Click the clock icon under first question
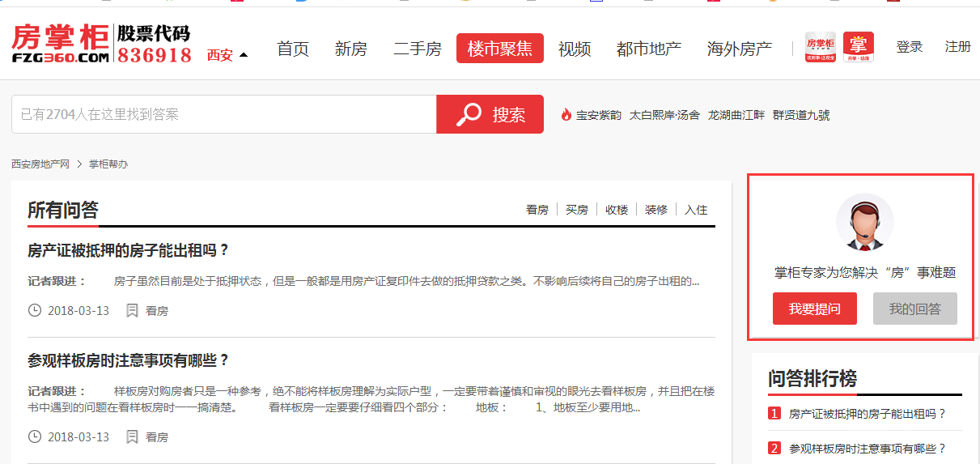The image size is (980, 464). click(x=35, y=310)
